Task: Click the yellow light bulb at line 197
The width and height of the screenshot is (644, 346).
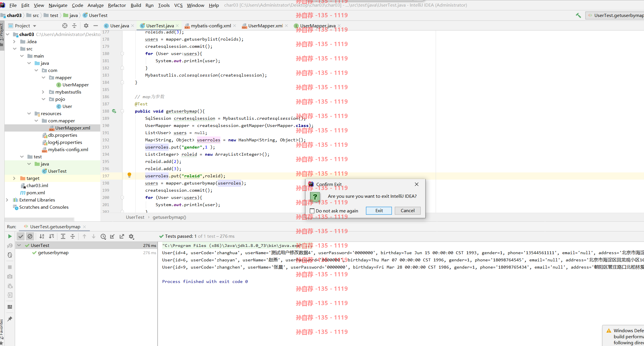Action: (129, 175)
